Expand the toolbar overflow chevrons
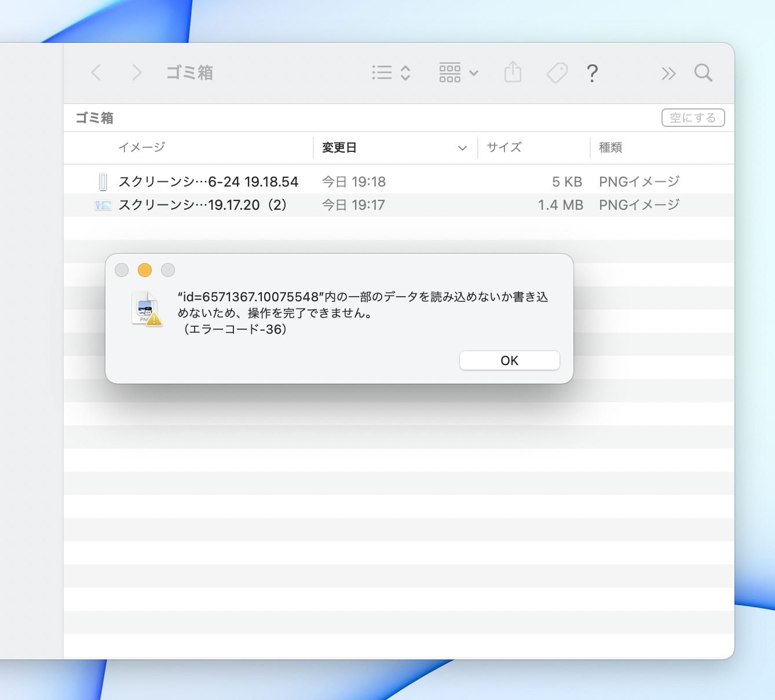This screenshot has width=775, height=700. 668,73
